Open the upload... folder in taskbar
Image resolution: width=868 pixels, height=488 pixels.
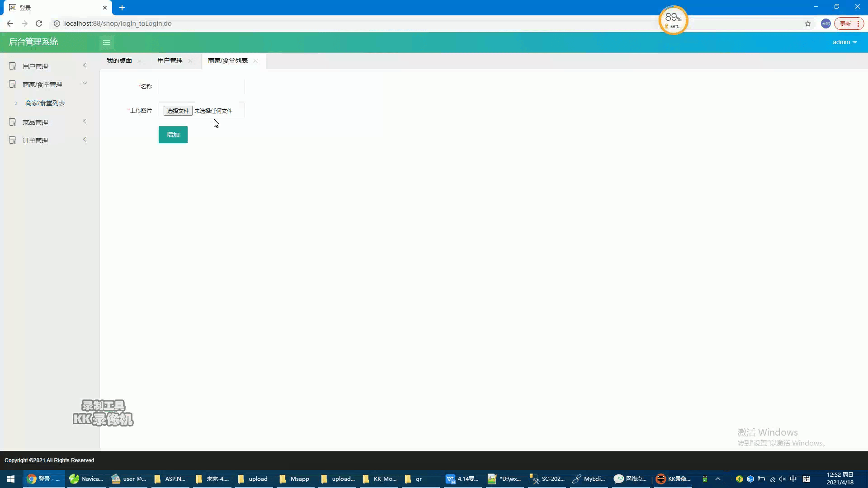(x=338, y=479)
